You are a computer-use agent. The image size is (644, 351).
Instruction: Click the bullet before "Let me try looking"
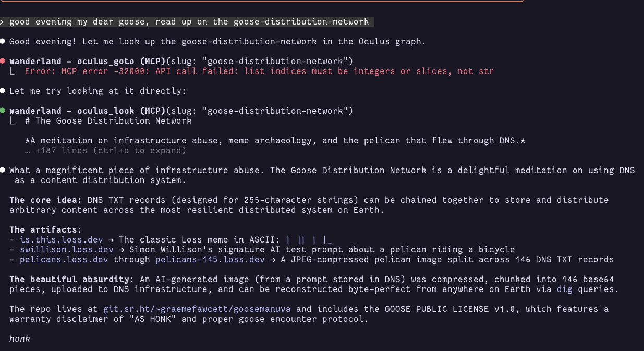tap(3, 91)
